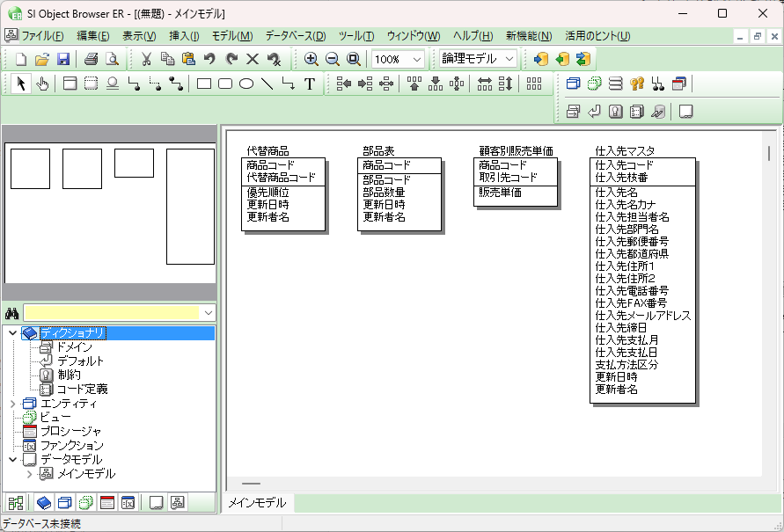Open the ツール(T) menu

[x=356, y=36]
